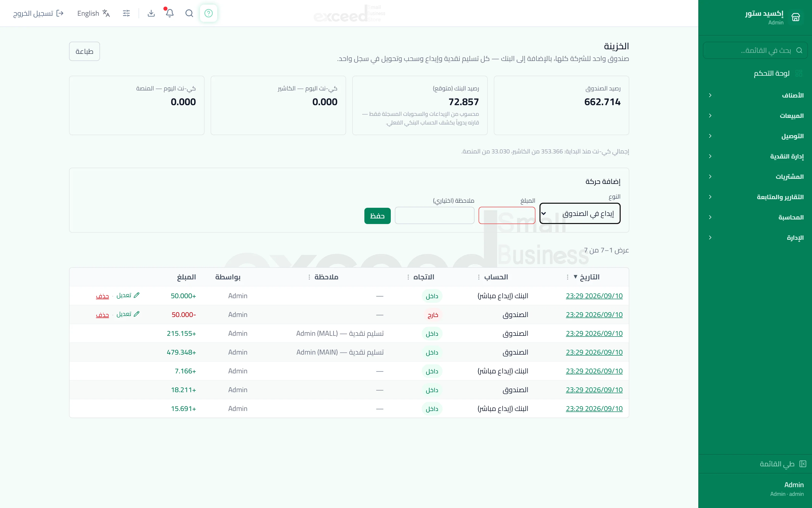Image resolution: width=812 pixels, height=508 pixels.
Task: Open date link of 215.155+ row
Action: tap(594, 333)
